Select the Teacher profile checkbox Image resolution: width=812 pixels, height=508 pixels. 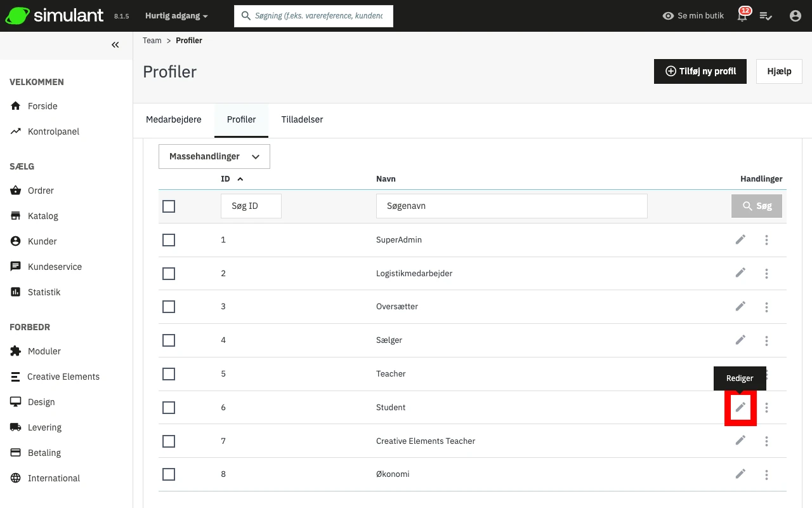pos(169,374)
